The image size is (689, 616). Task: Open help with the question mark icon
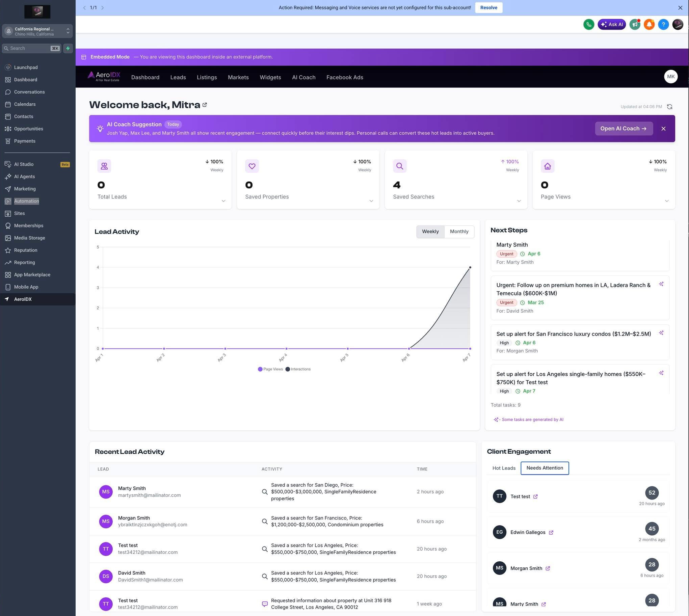[663, 24]
